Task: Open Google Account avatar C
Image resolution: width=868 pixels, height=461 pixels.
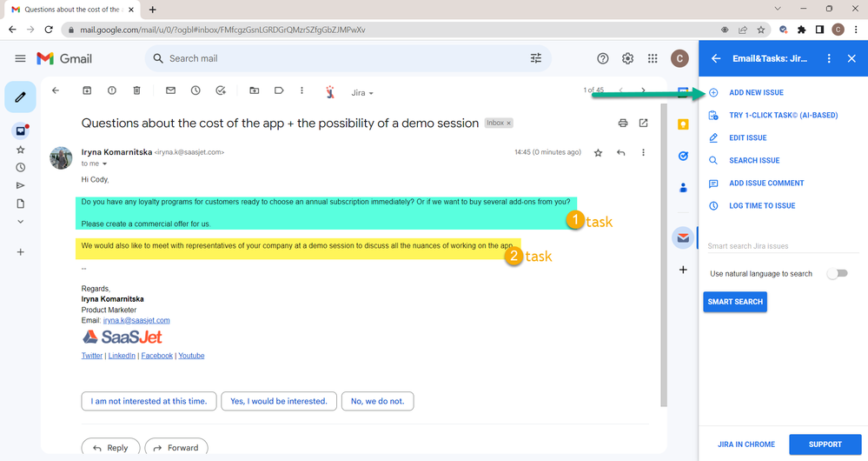Action: pos(679,58)
